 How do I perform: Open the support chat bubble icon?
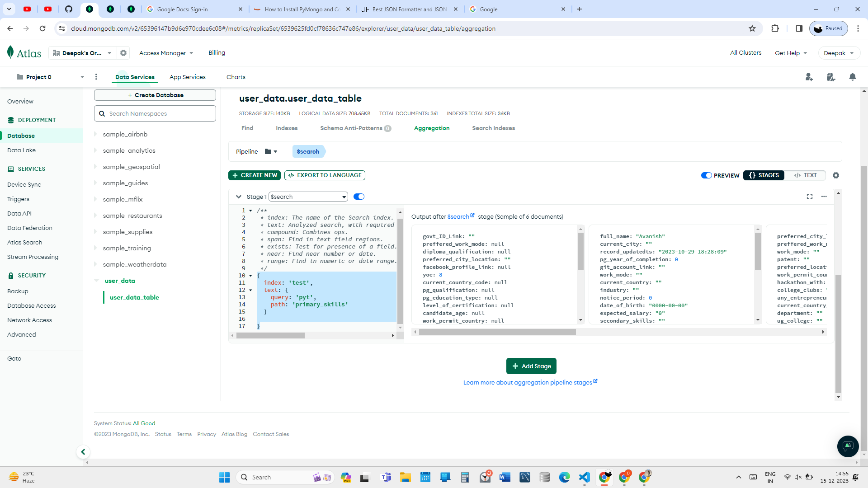(x=848, y=446)
